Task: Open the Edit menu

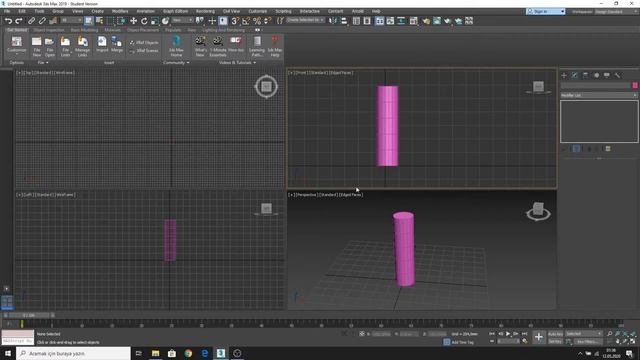Action: tap(22, 11)
